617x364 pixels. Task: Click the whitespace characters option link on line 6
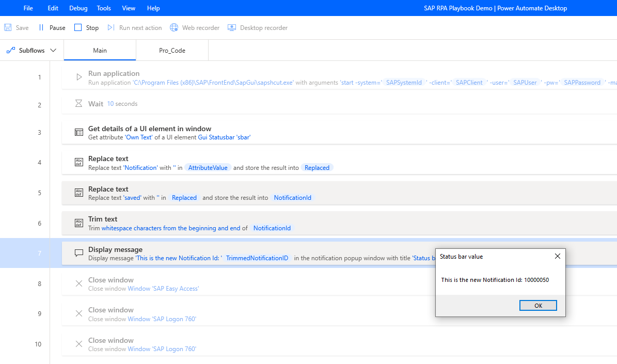pyautogui.click(x=171, y=228)
